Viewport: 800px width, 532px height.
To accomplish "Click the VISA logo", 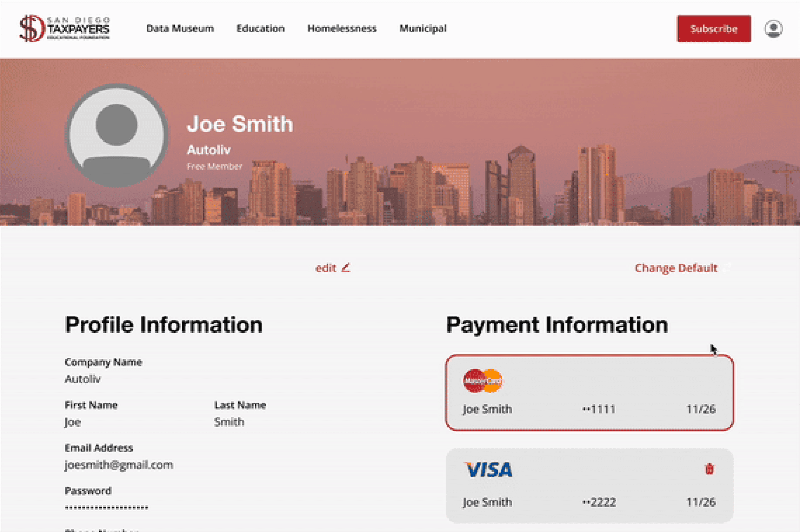I will click(x=488, y=470).
